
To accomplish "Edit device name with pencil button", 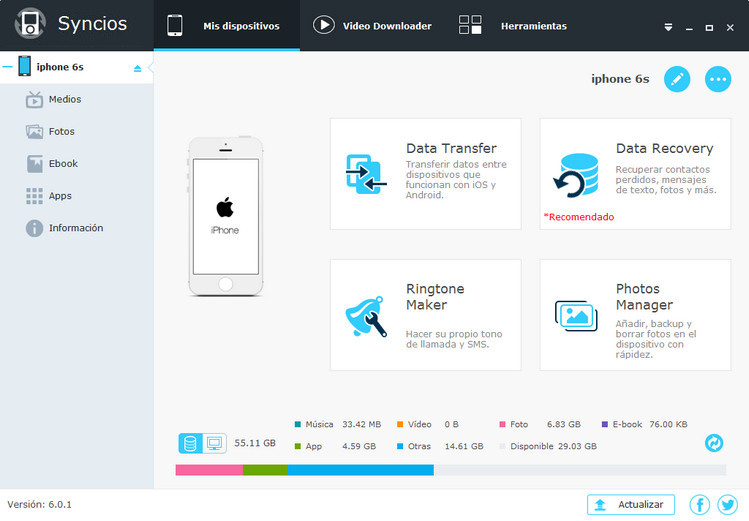I will [x=677, y=79].
